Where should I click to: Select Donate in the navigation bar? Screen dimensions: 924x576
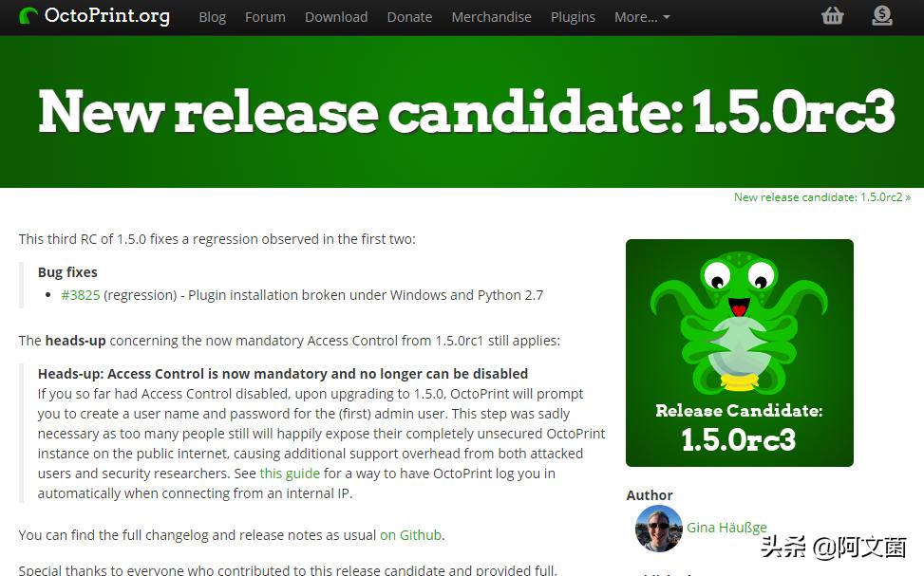tap(409, 18)
